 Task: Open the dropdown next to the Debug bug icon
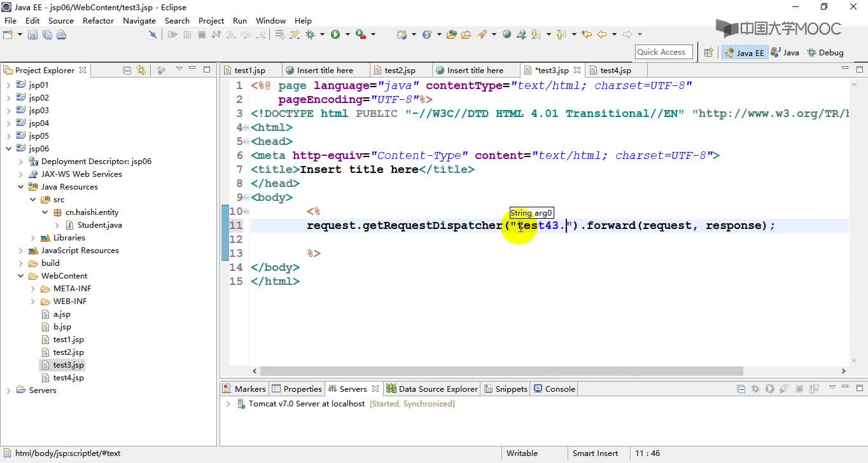pyautogui.click(x=322, y=34)
